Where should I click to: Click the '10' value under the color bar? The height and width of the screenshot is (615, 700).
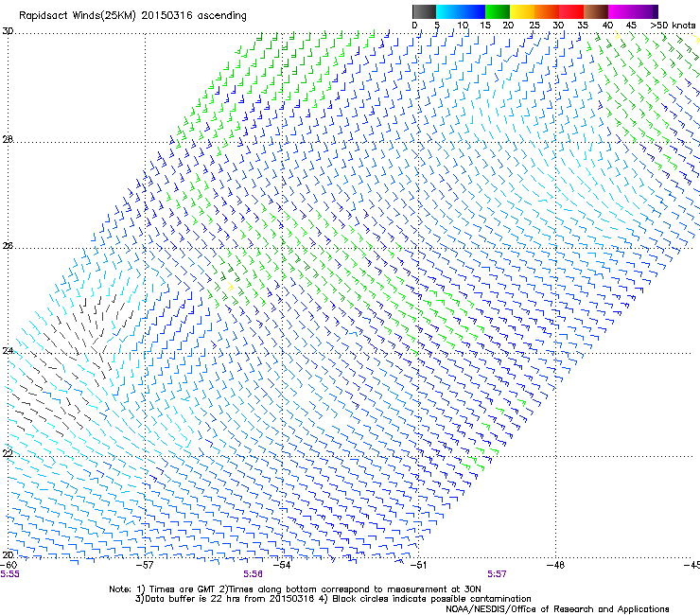click(x=463, y=26)
